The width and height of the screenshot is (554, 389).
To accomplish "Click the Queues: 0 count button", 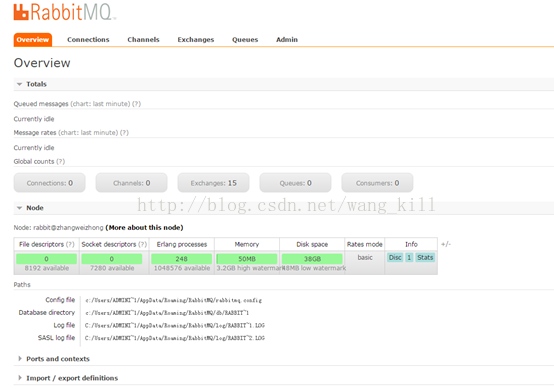I will 295,183.
